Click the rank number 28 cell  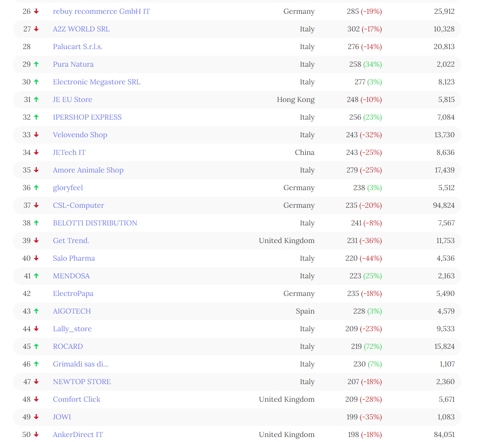click(x=27, y=46)
